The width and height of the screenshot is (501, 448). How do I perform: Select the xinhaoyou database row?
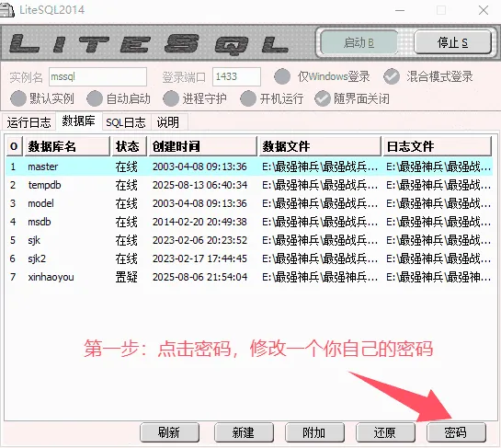249,277
